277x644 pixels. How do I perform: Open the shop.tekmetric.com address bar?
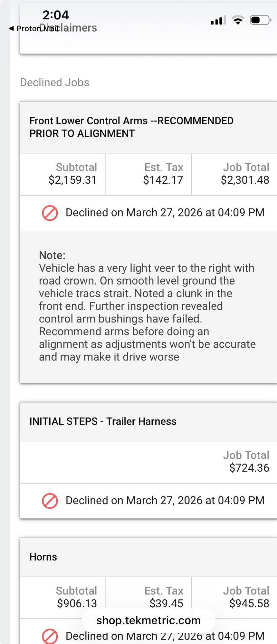[148, 620]
